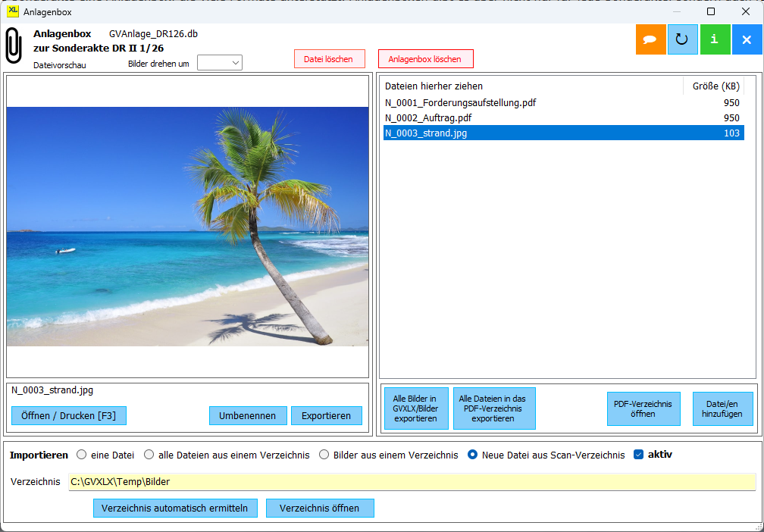Select N_0003_strand.jpg in the file list

564,133
